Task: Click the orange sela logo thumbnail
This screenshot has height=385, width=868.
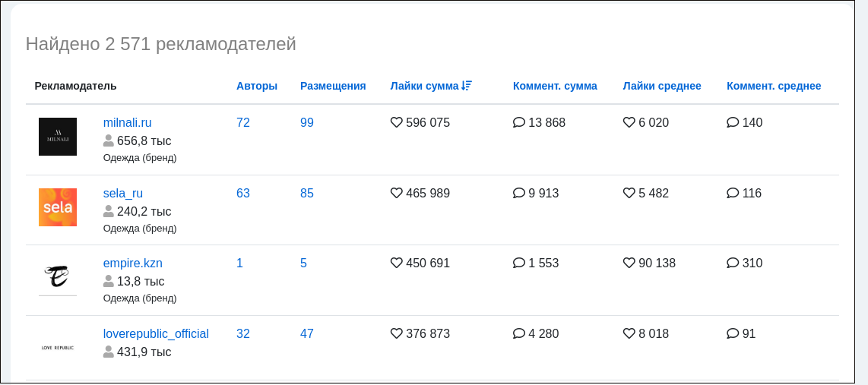Action: point(58,207)
